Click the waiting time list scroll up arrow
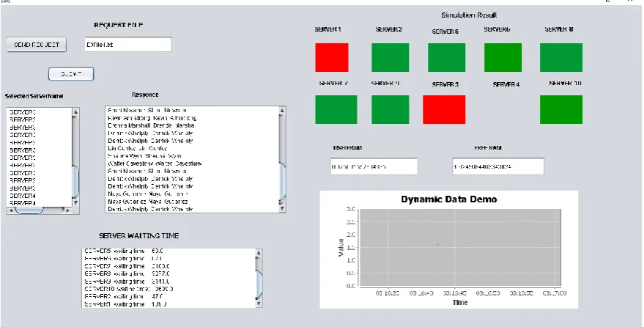The image size is (644, 327). click(259, 253)
